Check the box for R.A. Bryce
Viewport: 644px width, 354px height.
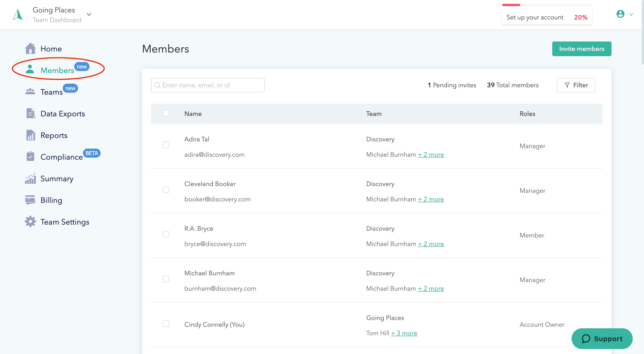(x=166, y=234)
